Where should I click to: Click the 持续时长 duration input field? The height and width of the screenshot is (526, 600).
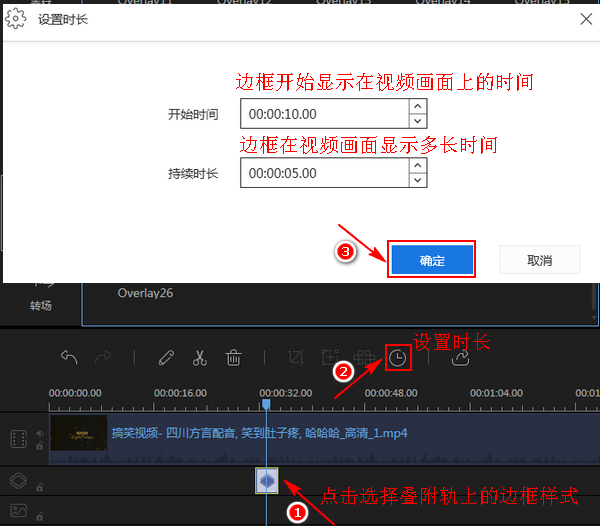322,173
